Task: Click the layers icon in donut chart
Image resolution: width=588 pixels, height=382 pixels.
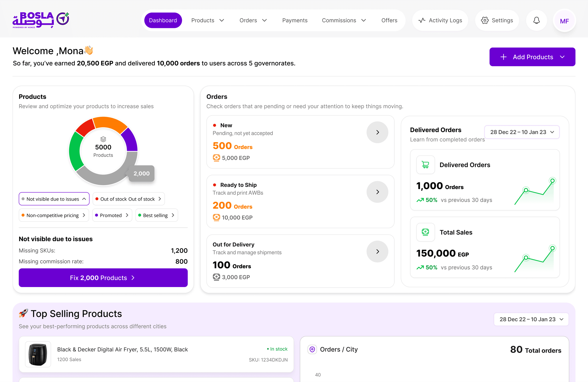Action: coord(103,139)
